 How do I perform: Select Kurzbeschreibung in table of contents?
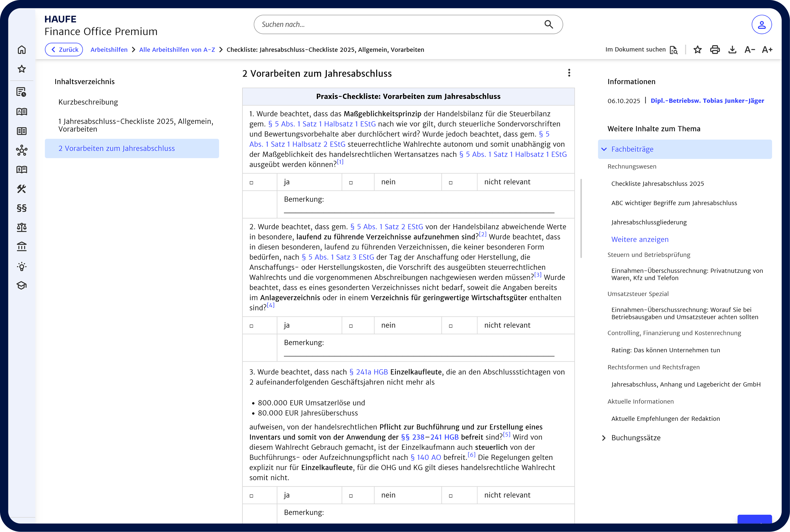pyautogui.click(x=88, y=102)
